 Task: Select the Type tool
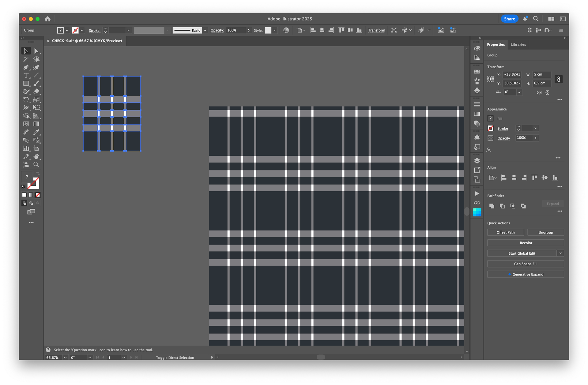26,75
